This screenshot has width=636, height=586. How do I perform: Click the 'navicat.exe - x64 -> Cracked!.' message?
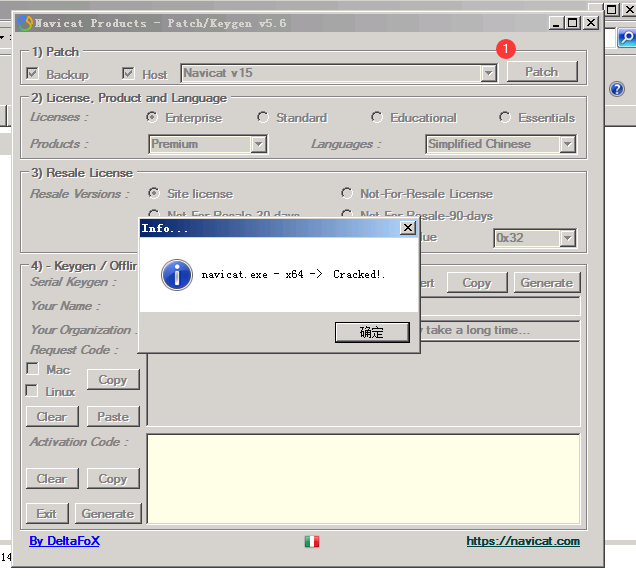click(293, 275)
